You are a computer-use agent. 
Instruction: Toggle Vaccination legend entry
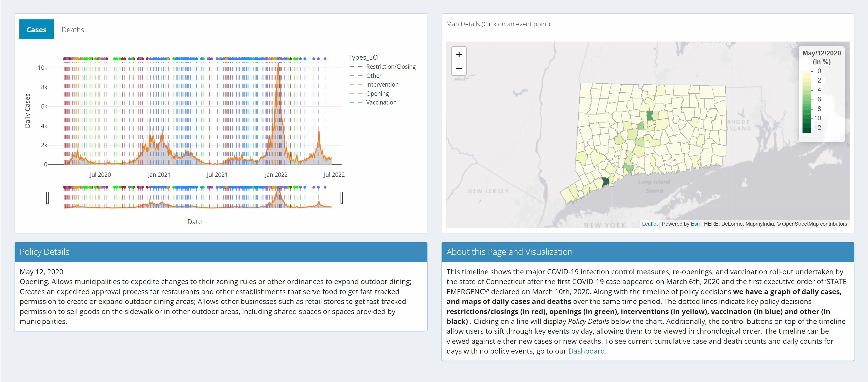point(373,102)
